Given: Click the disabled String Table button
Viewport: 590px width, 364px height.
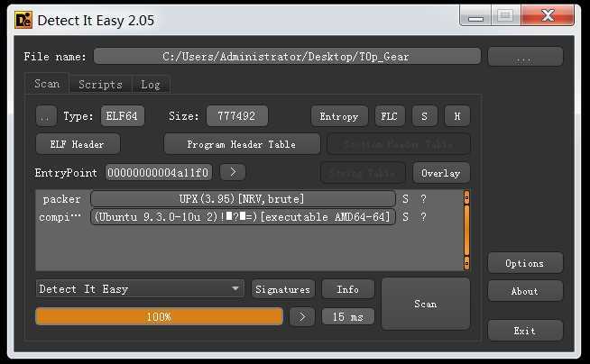Looking at the screenshot, I should (x=363, y=173).
